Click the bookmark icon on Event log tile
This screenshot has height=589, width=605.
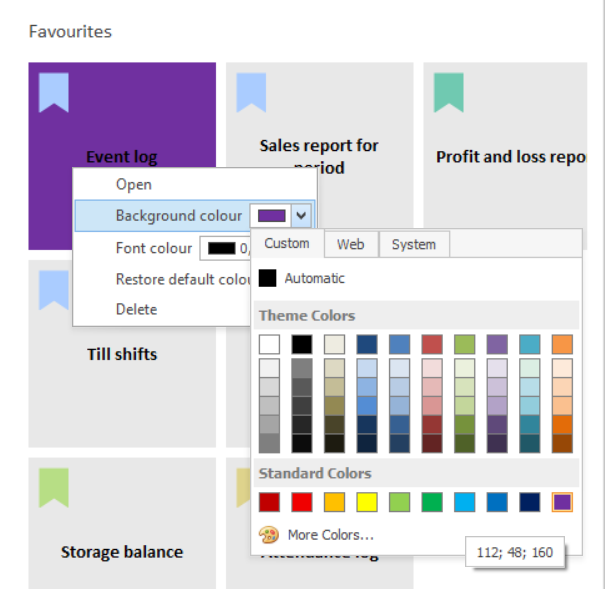pos(54,92)
